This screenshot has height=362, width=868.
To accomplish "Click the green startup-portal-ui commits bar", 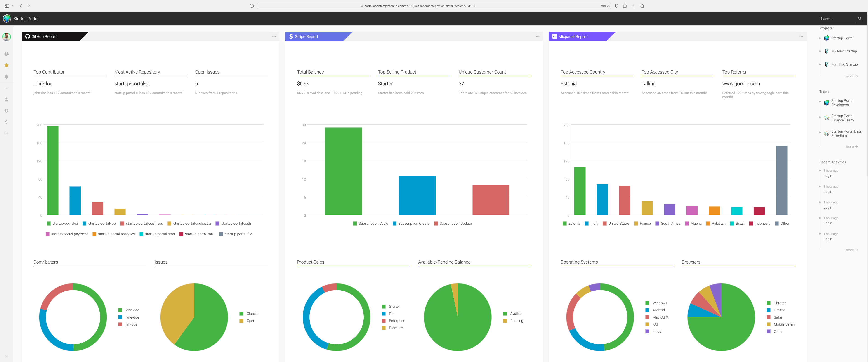I will 53,170.
